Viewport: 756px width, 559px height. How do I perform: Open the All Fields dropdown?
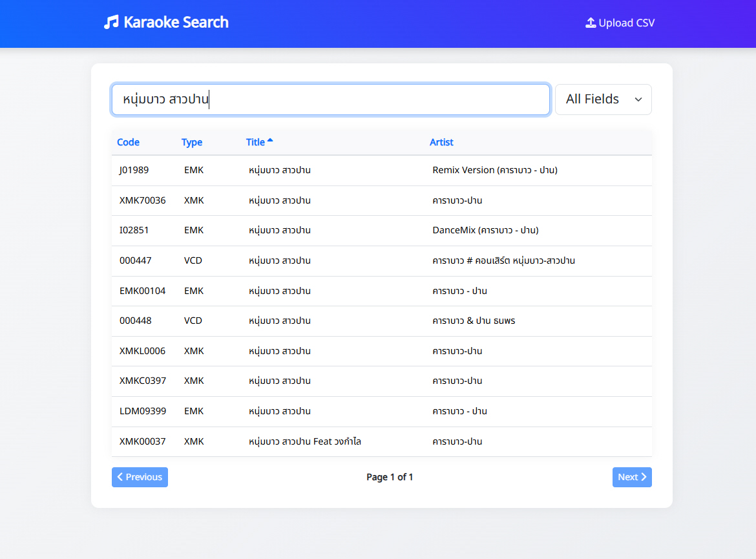[603, 100]
